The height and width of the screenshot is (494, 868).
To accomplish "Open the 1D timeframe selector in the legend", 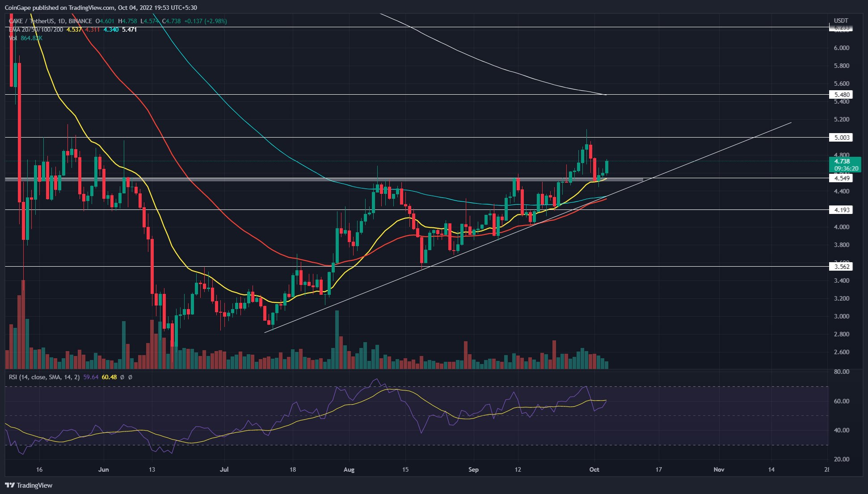I will click(60, 21).
